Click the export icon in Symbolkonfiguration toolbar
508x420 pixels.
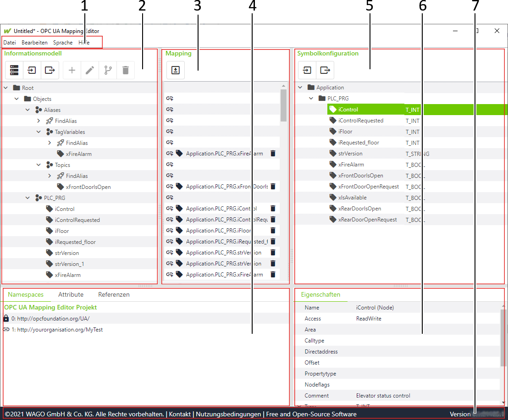point(325,70)
